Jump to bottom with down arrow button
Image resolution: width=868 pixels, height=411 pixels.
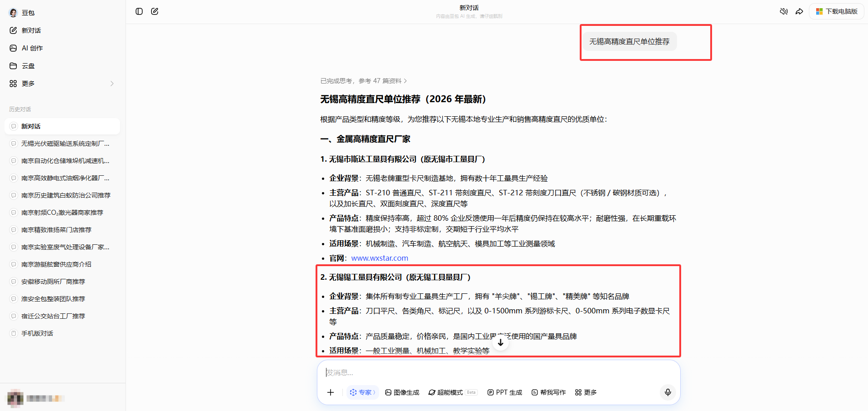click(x=500, y=342)
